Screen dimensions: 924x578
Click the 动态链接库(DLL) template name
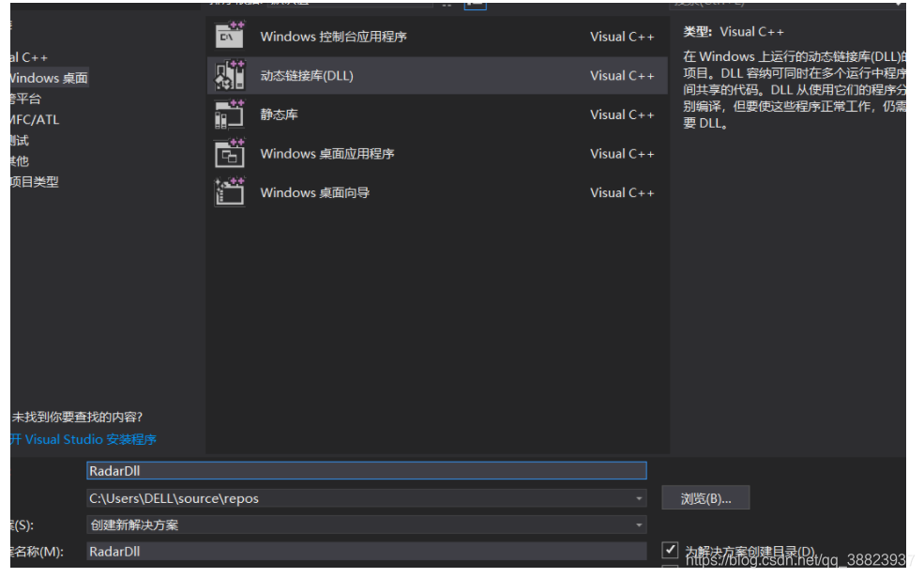coord(307,75)
